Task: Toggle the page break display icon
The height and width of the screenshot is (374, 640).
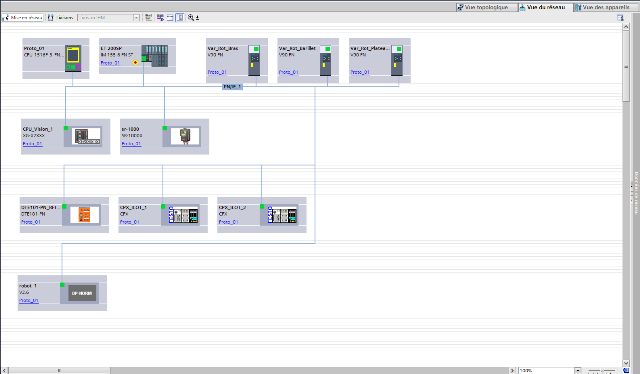Action: [x=170, y=18]
